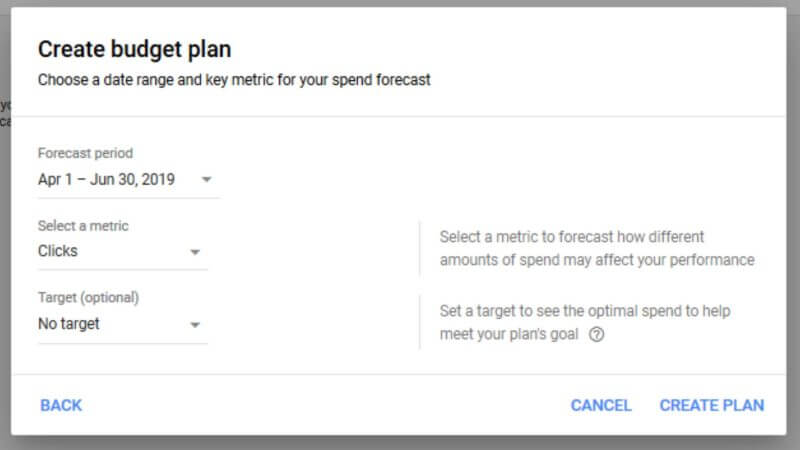Image resolution: width=800 pixels, height=450 pixels.
Task: Click the 'Set a target' description text
Action: click(x=585, y=311)
